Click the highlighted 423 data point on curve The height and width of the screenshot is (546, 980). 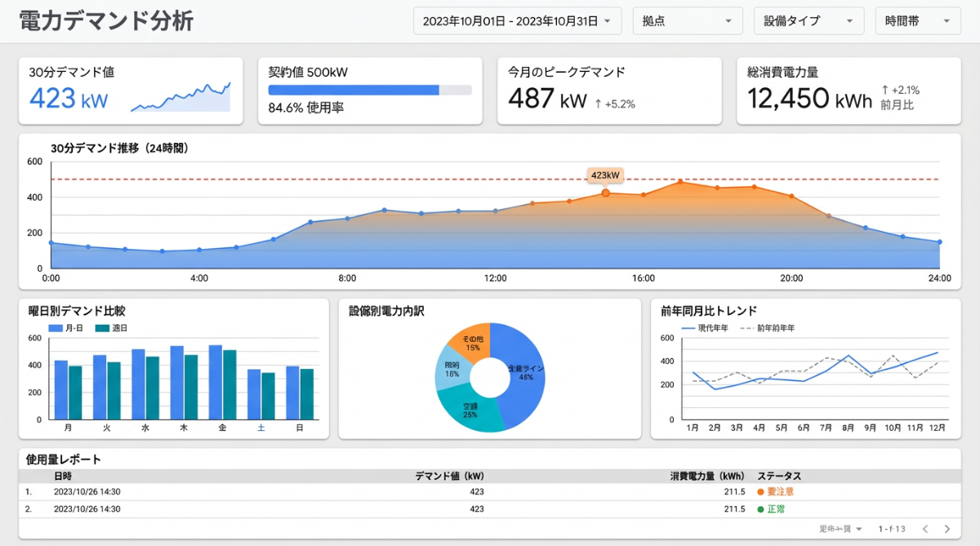604,193
